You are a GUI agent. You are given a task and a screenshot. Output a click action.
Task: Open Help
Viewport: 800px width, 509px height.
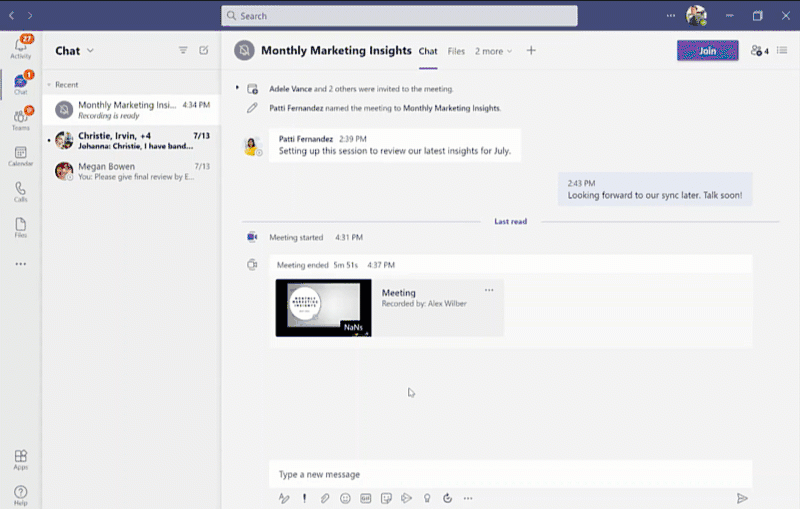pyautogui.click(x=20, y=495)
